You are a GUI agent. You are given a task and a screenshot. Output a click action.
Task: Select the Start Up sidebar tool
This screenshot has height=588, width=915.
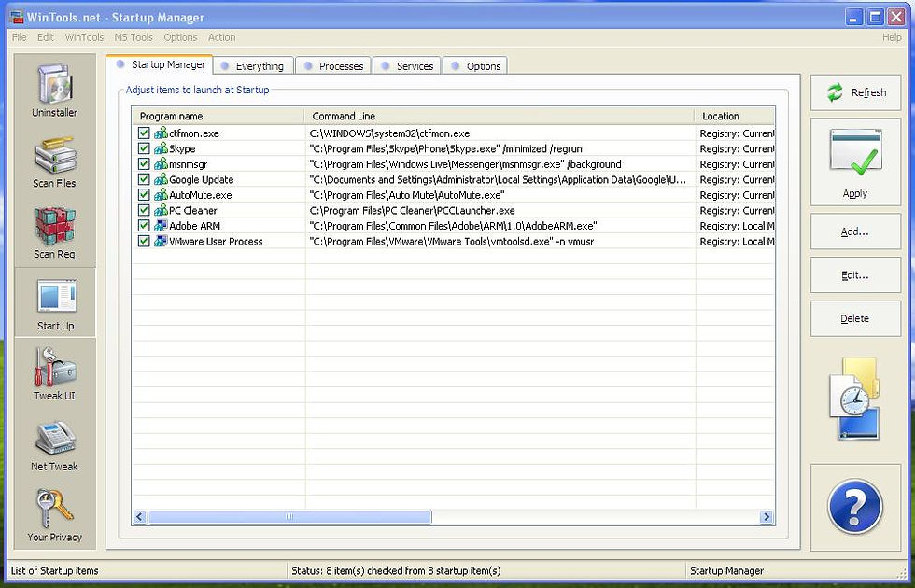[55, 303]
